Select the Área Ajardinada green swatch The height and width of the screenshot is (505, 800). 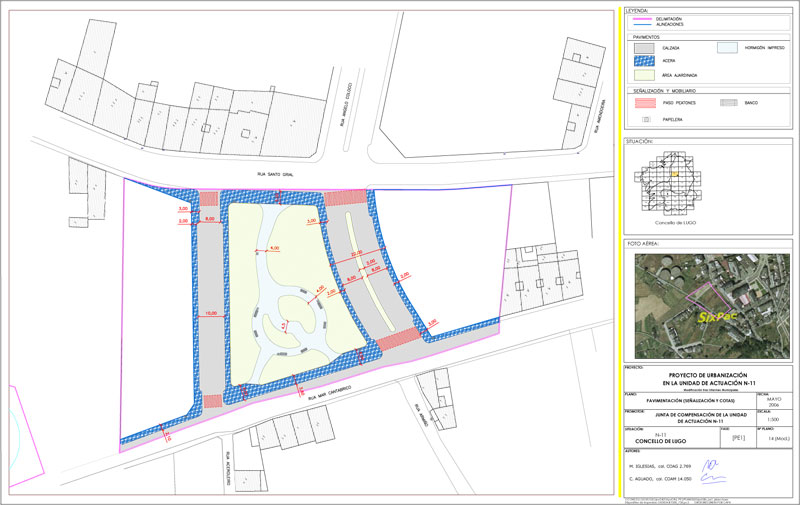click(645, 74)
